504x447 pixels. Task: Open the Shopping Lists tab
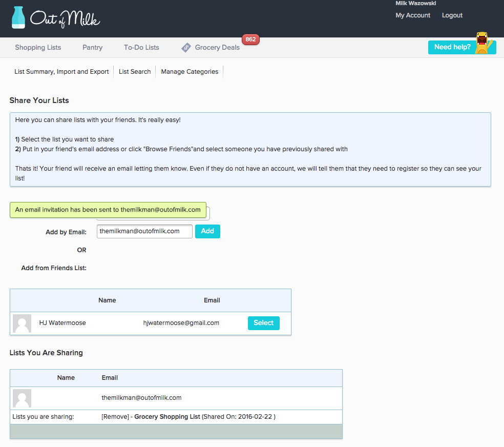(x=38, y=47)
